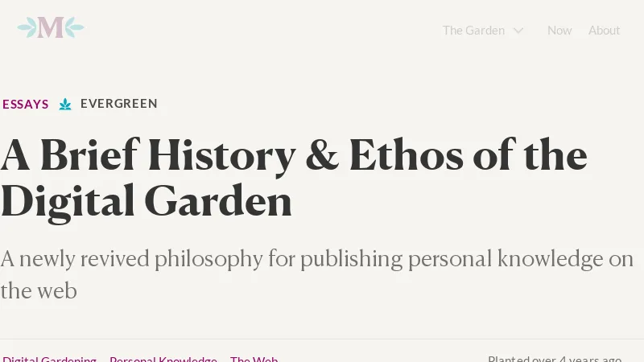The height and width of the screenshot is (362, 644).
Task: Click the ESSAYS category link
Action: (26, 104)
